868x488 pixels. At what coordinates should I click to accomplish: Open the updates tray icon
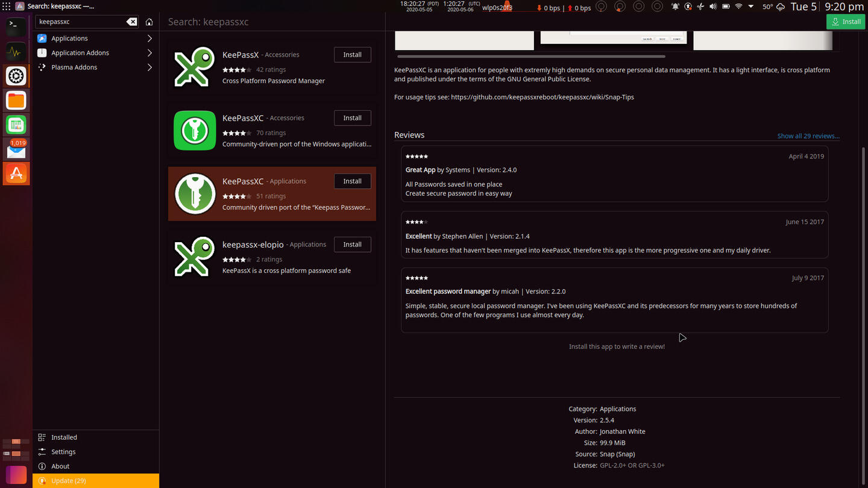[688, 7]
